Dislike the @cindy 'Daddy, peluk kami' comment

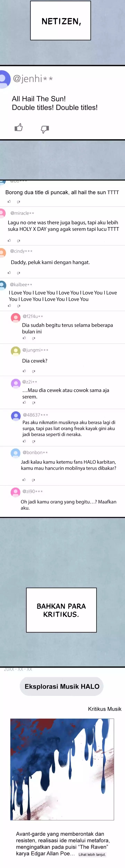coord(19,273)
